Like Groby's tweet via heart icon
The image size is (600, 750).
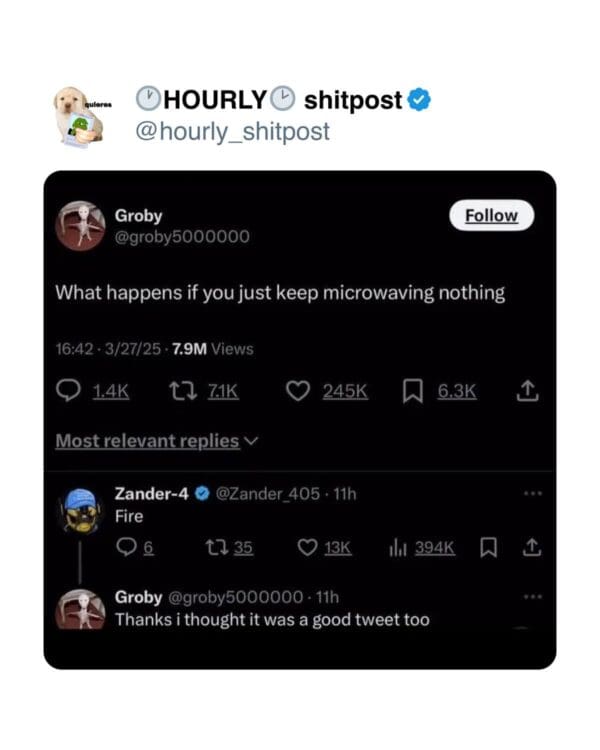click(298, 393)
